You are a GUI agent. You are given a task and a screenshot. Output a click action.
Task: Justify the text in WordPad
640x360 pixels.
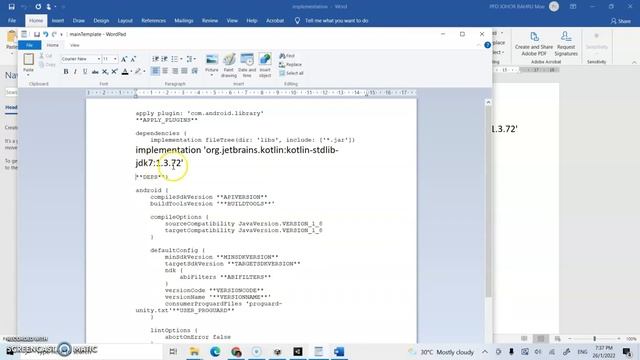coord(184,71)
